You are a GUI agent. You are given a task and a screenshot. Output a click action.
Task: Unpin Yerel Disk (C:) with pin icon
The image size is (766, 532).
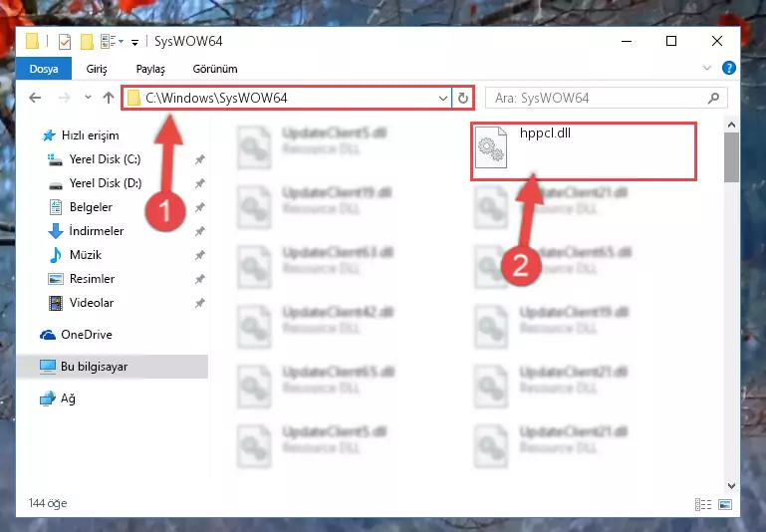click(x=200, y=159)
